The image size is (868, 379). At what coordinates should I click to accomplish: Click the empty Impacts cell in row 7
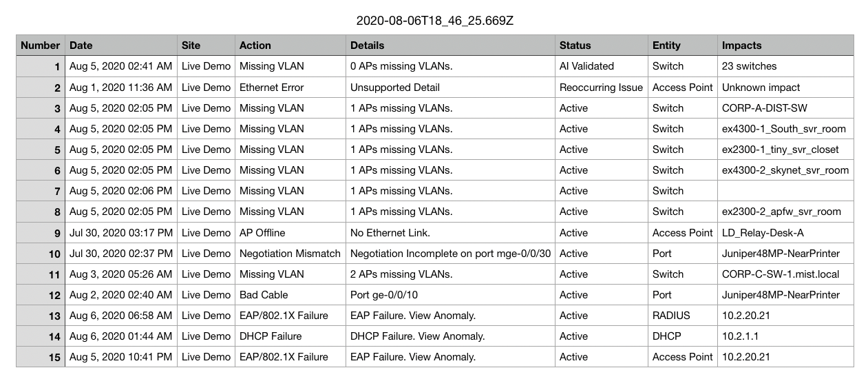click(785, 191)
